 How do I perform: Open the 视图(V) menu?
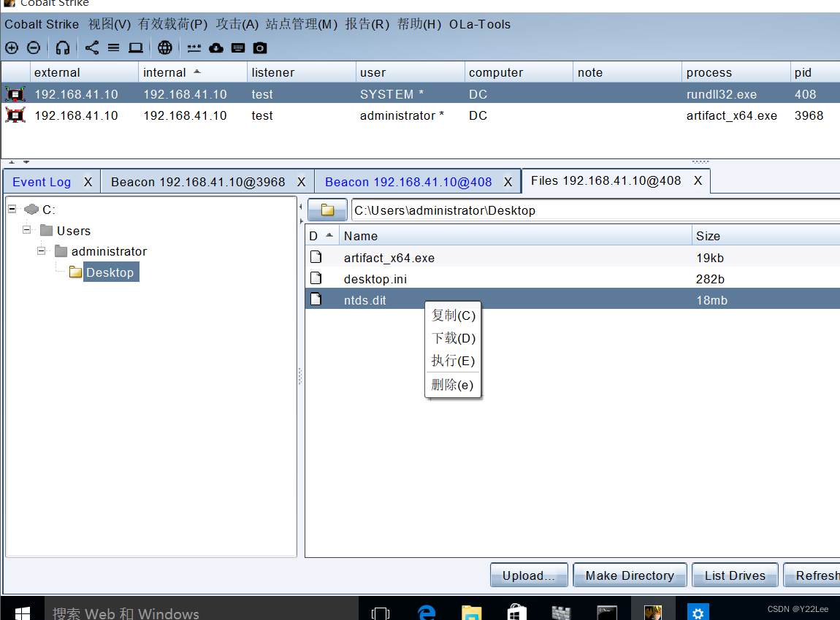(x=110, y=24)
